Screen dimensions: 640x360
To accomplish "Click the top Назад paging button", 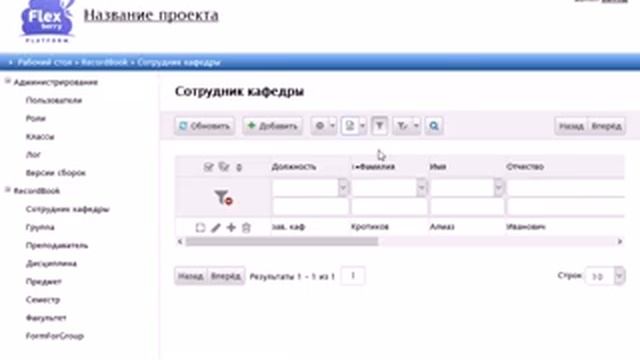I will [571, 126].
